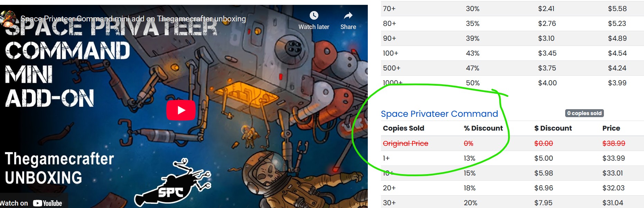Click the Copies Sold column header

tap(403, 128)
